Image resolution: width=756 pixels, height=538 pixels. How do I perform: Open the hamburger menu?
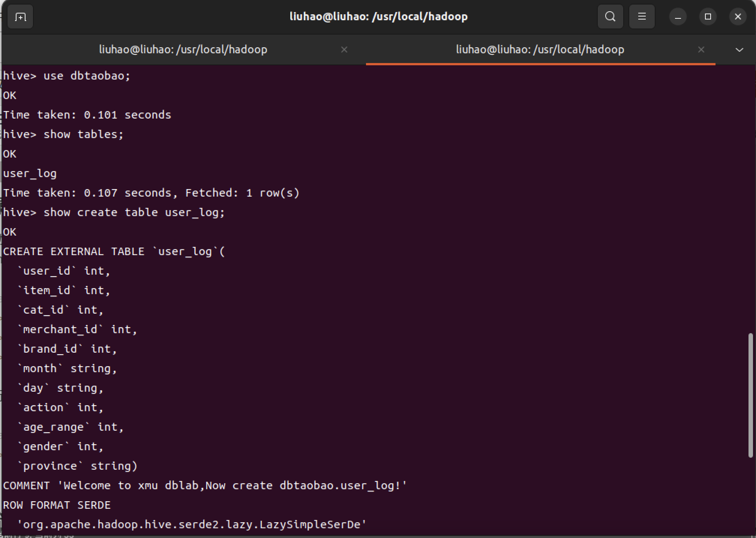[x=642, y=17]
